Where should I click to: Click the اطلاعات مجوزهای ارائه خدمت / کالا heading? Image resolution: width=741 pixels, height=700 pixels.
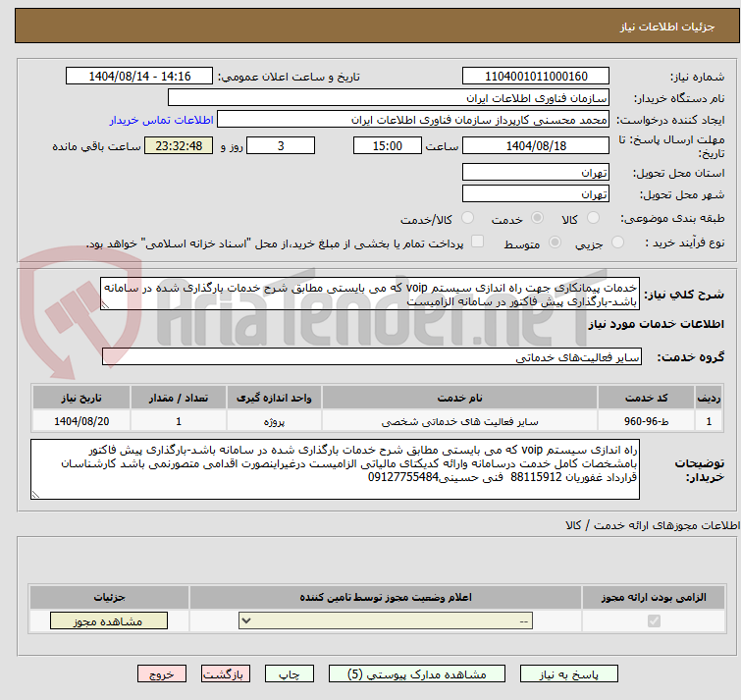tap(653, 525)
